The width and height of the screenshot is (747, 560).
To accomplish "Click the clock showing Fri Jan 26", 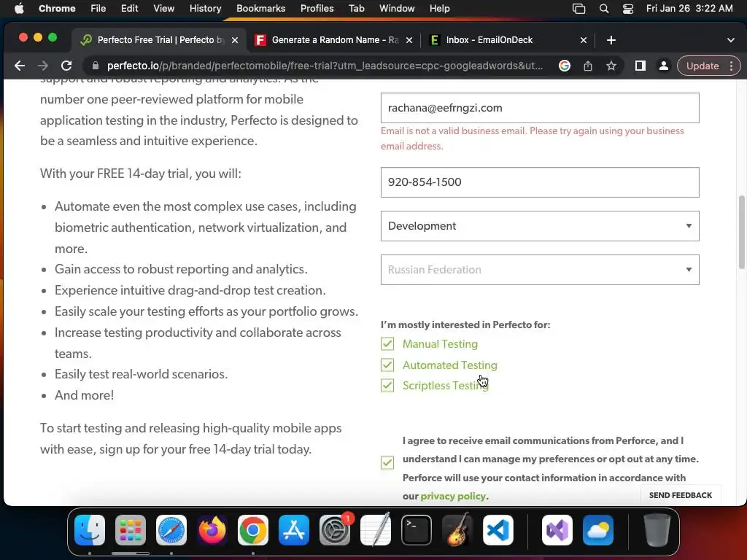I will click(689, 9).
